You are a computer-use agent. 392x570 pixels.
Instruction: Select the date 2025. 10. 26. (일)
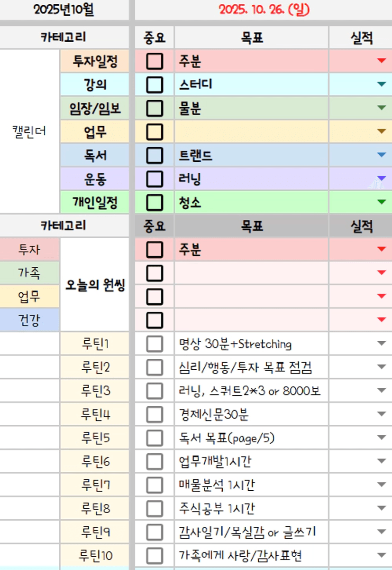pos(264,10)
